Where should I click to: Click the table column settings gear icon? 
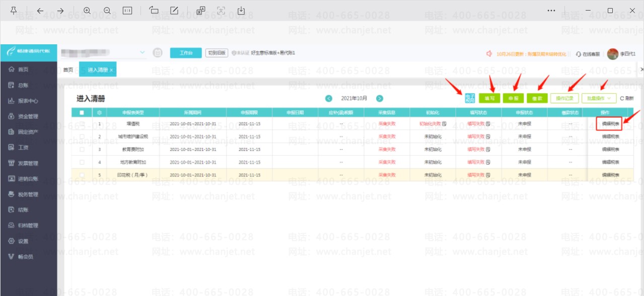pos(99,113)
